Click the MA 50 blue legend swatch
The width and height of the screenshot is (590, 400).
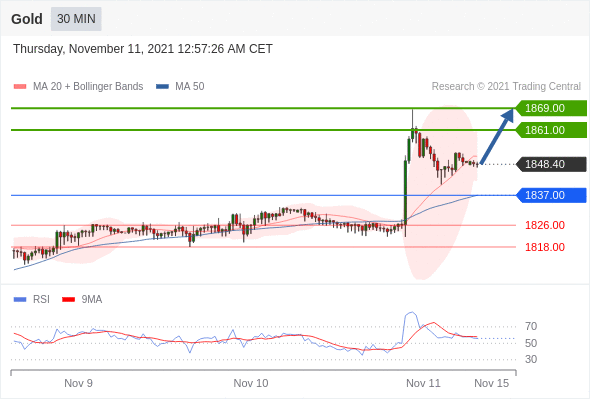coord(162,87)
